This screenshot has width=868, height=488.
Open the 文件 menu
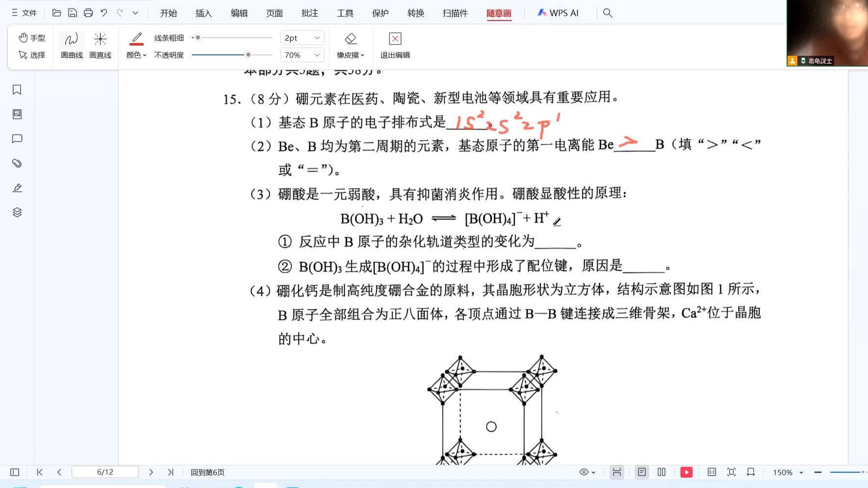pyautogui.click(x=25, y=13)
